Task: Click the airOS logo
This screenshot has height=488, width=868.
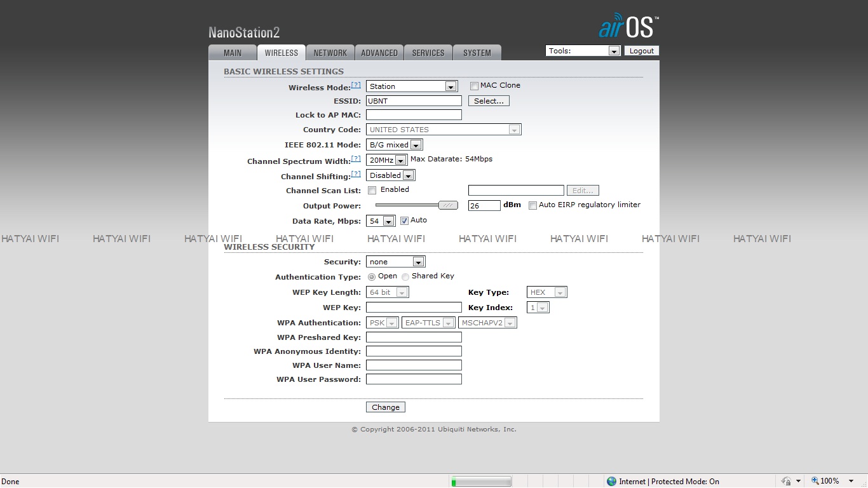Action: [x=628, y=25]
